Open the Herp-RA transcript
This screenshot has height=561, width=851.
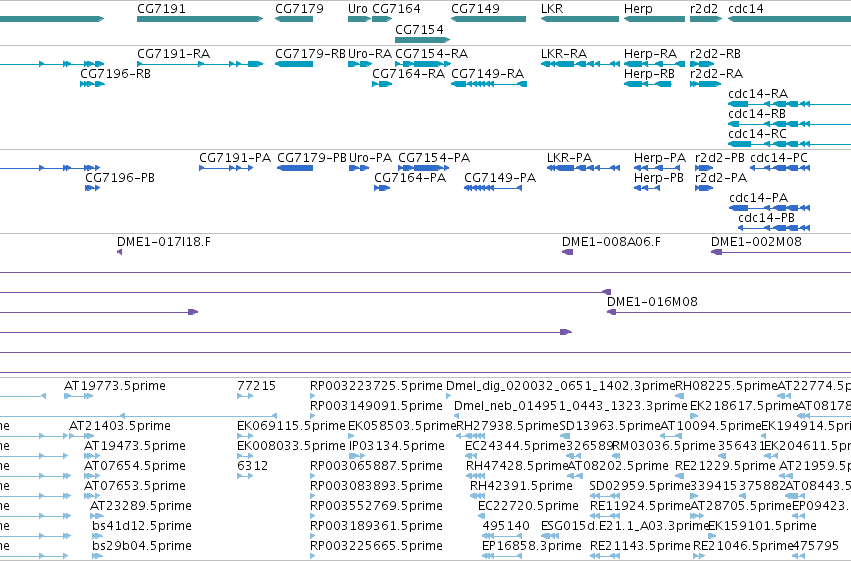pos(655,64)
